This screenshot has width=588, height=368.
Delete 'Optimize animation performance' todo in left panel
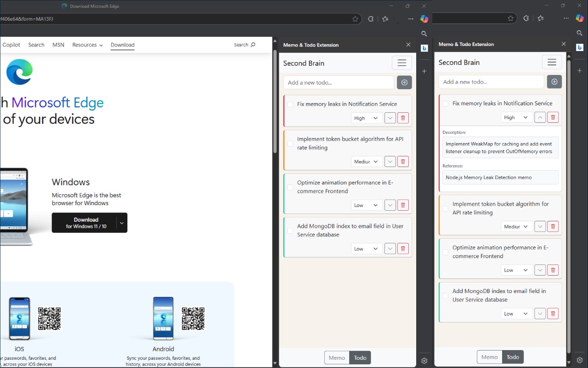(x=403, y=205)
